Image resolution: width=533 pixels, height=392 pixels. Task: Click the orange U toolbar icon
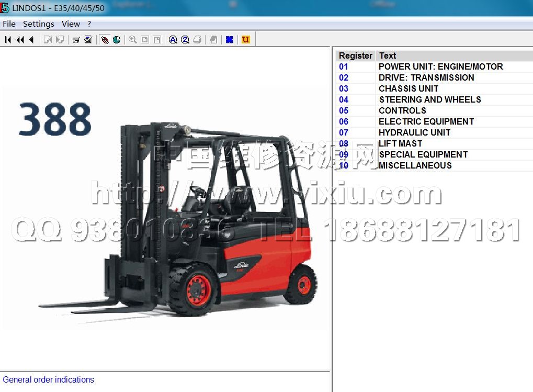click(x=245, y=40)
